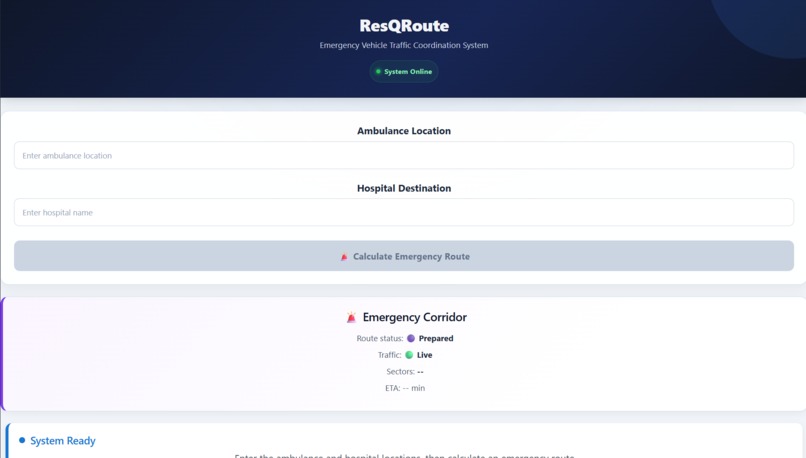This screenshot has width=806, height=458.
Task: Click the System Ready heading
Action: 63,441
